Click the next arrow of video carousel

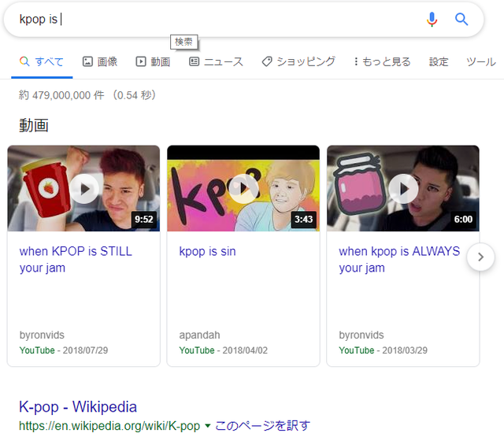click(x=480, y=257)
